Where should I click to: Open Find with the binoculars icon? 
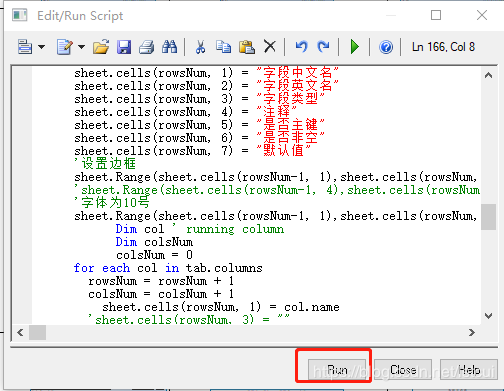[x=169, y=47]
